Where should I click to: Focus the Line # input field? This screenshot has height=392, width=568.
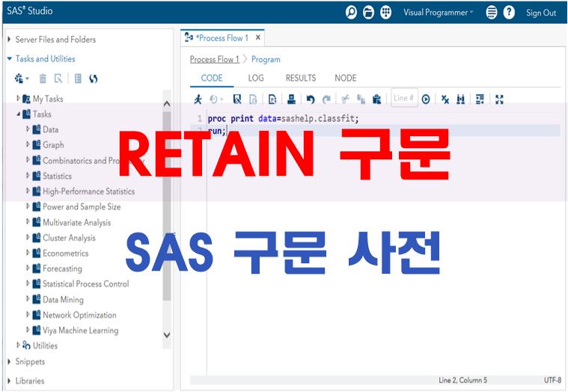(x=404, y=98)
